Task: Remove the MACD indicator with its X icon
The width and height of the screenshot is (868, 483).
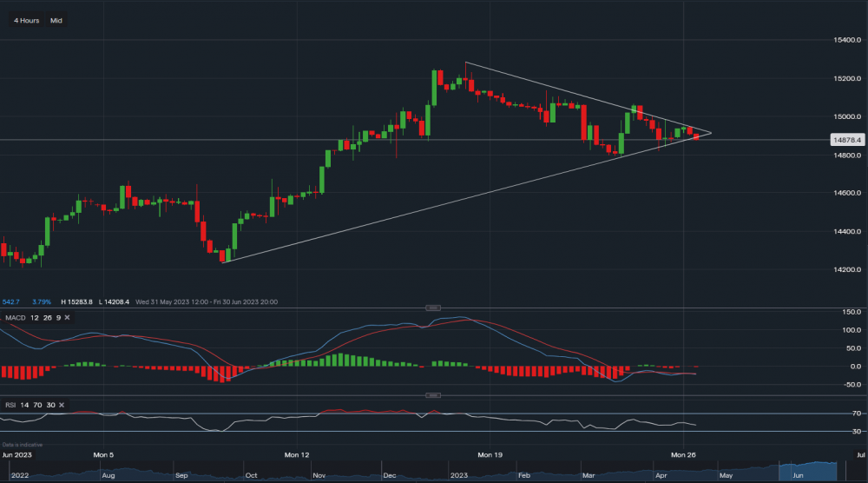Action: pos(67,318)
